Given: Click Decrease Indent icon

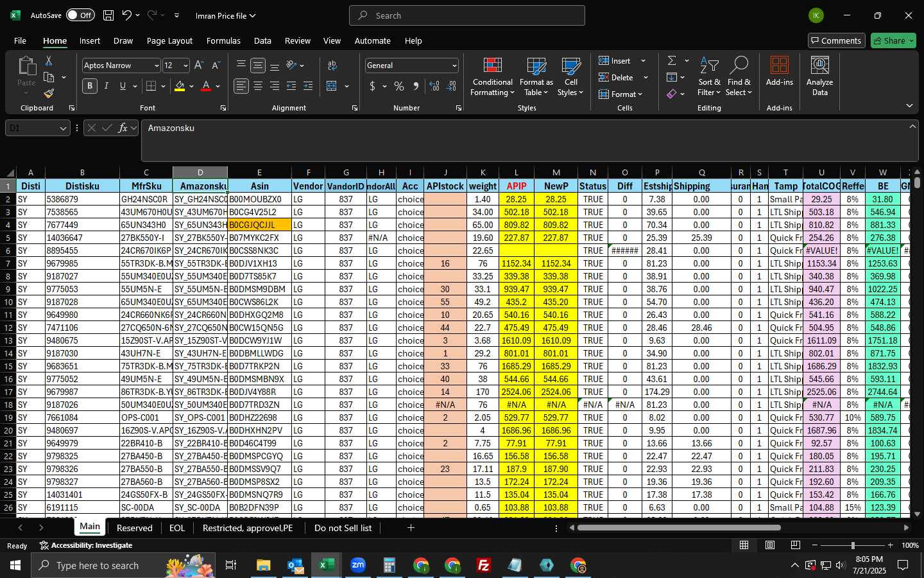Looking at the screenshot, I should pyautogui.click(x=291, y=86).
